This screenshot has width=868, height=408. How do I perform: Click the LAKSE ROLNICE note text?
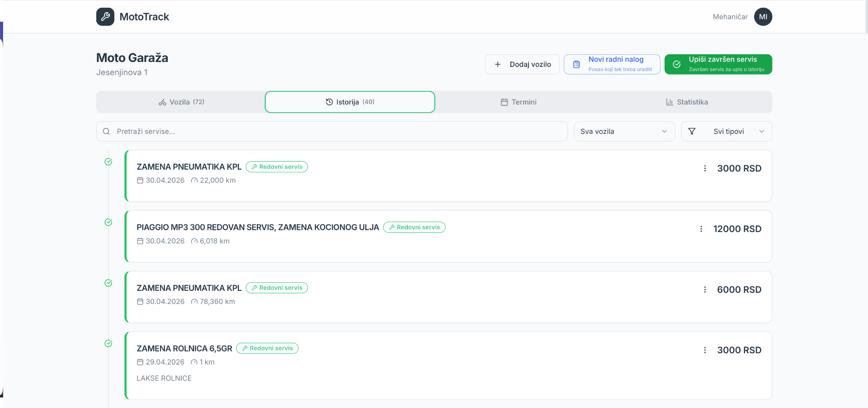pyautogui.click(x=164, y=378)
